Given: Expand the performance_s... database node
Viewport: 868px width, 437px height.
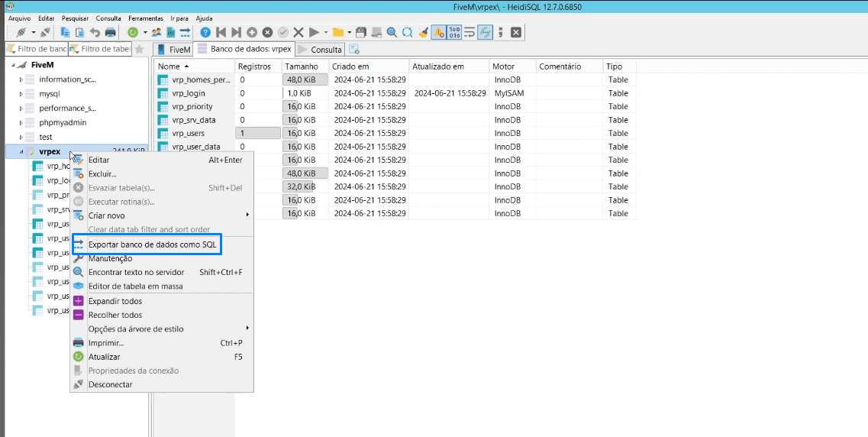Looking at the screenshot, I should tap(21, 108).
